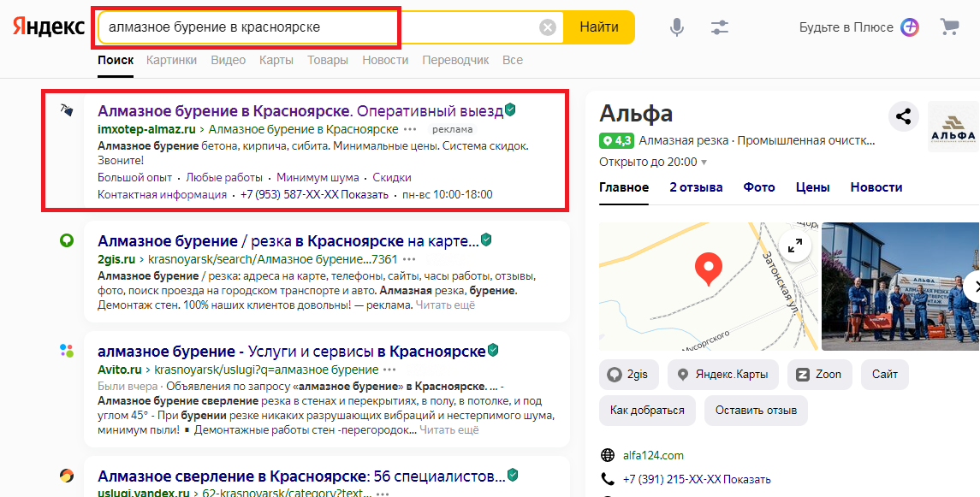980x497 pixels.
Task: Switch to Карты search tab
Action: click(276, 60)
